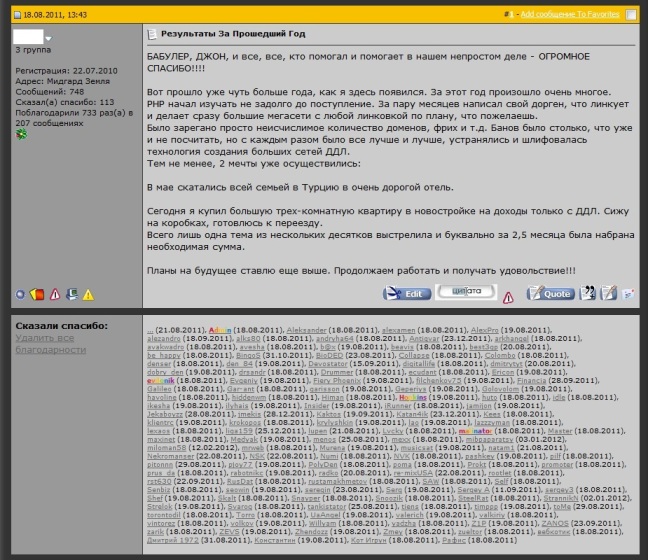Click the green reputation icon under stats
648x560 pixels.
click(x=21, y=134)
